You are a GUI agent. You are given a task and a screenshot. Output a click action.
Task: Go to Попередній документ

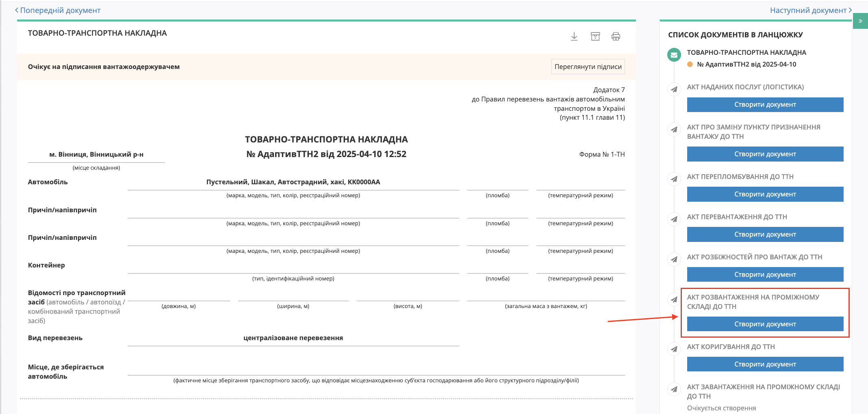(58, 10)
